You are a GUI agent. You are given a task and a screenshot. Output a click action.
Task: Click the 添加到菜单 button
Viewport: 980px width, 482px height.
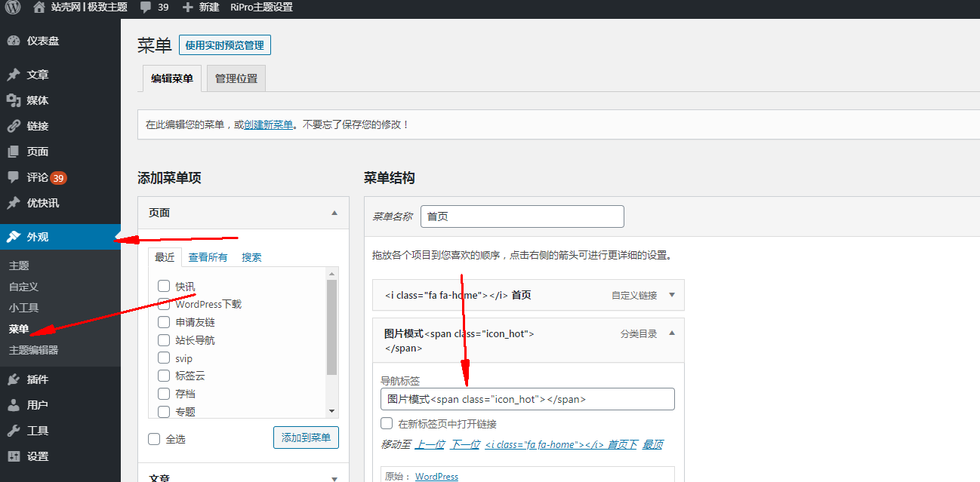[x=306, y=437]
